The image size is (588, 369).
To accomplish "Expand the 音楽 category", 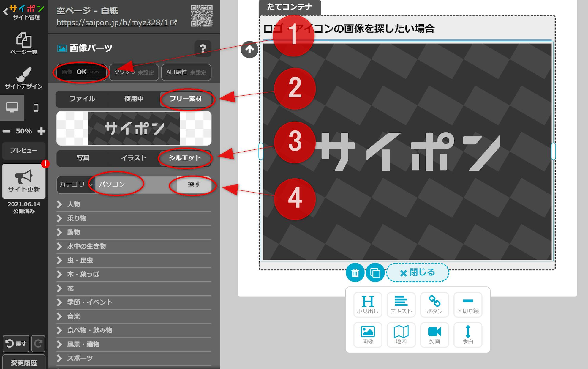I will pos(134,316).
